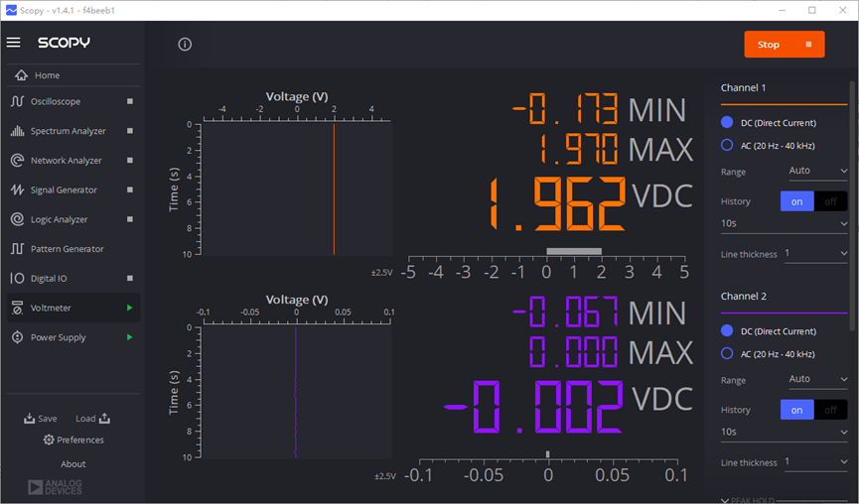Turn Channel 1 History on
The height and width of the screenshot is (504, 859).
[x=797, y=201]
